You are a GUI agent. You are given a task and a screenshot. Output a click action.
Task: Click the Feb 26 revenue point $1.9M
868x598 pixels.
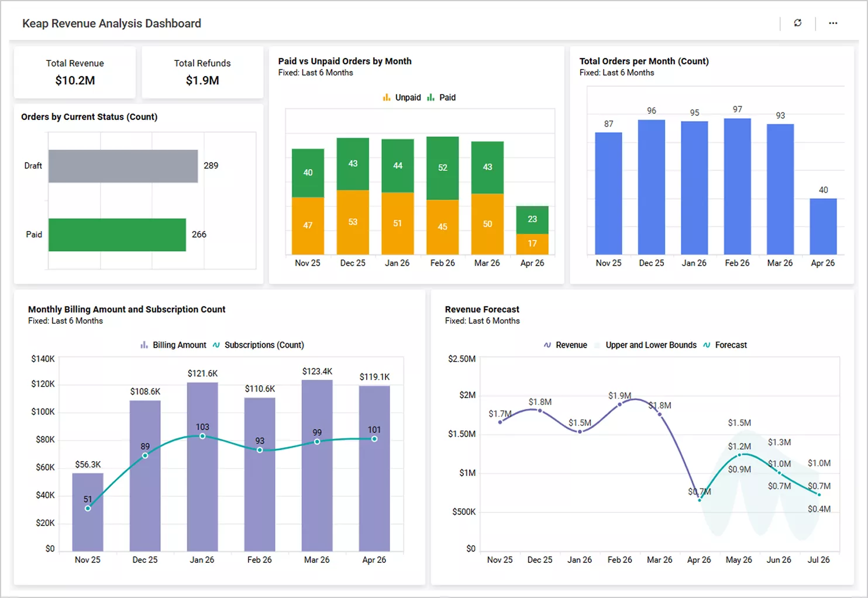pos(620,404)
